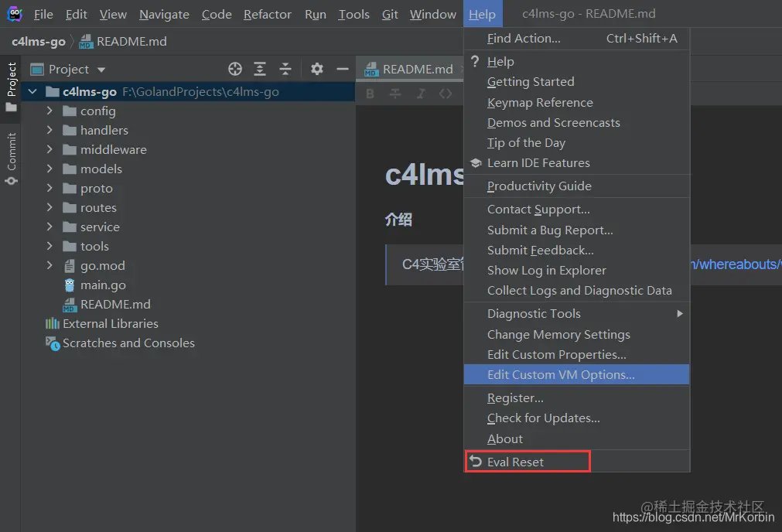The height and width of the screenshot is (532, 782).
Task: Collapse the c4lms-go root folder
Action: click(33, 92)
